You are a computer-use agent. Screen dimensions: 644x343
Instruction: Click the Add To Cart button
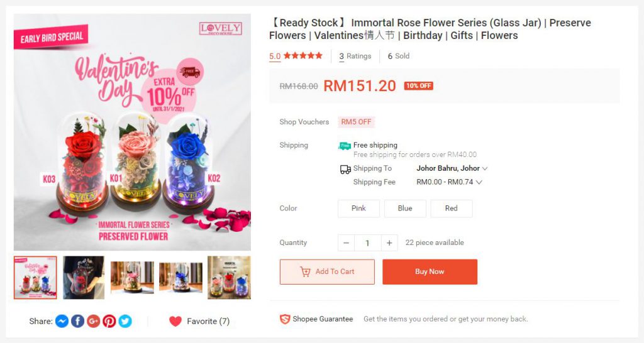327,271
